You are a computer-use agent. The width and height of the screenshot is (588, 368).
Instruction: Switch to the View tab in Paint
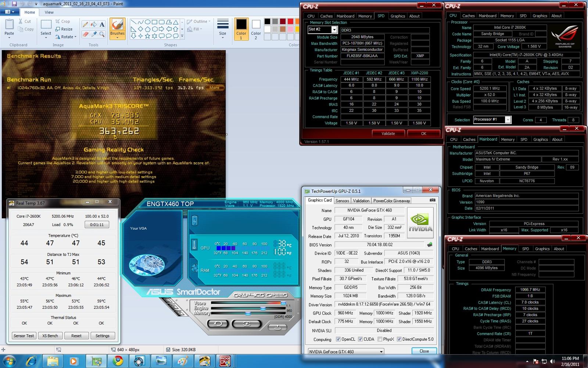coord(49,12)
